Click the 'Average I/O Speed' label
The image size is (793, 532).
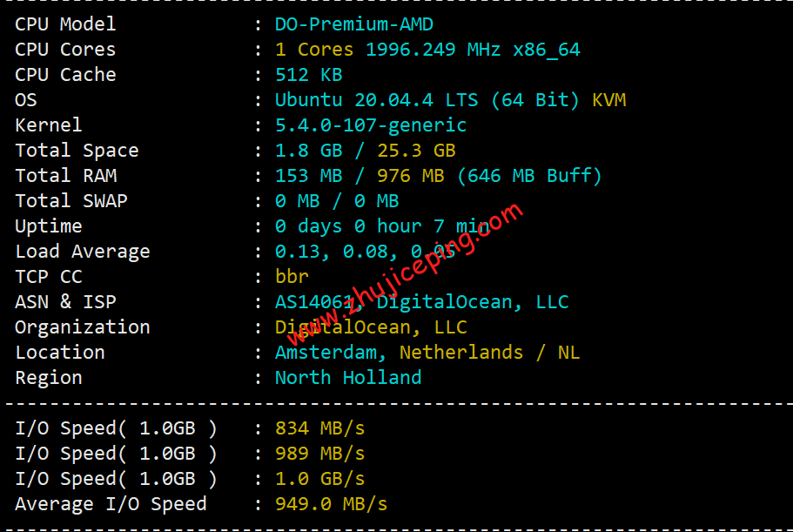111,504
